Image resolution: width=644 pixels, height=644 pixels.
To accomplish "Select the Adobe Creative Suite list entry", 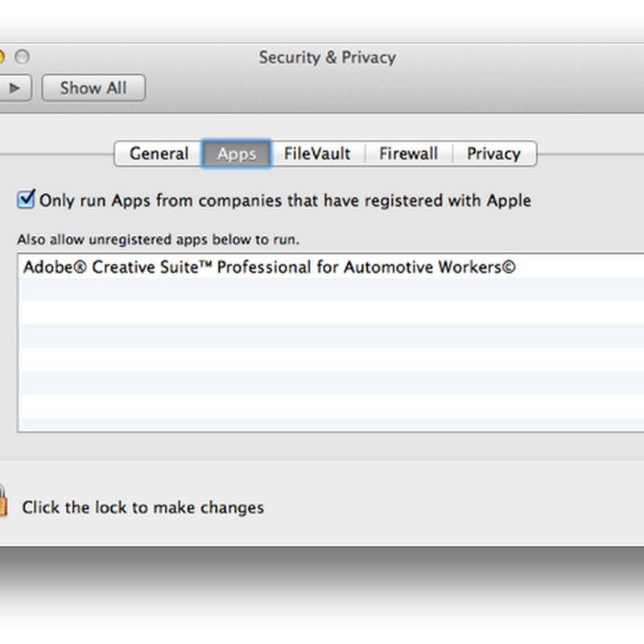I will [x=269, y=267].
